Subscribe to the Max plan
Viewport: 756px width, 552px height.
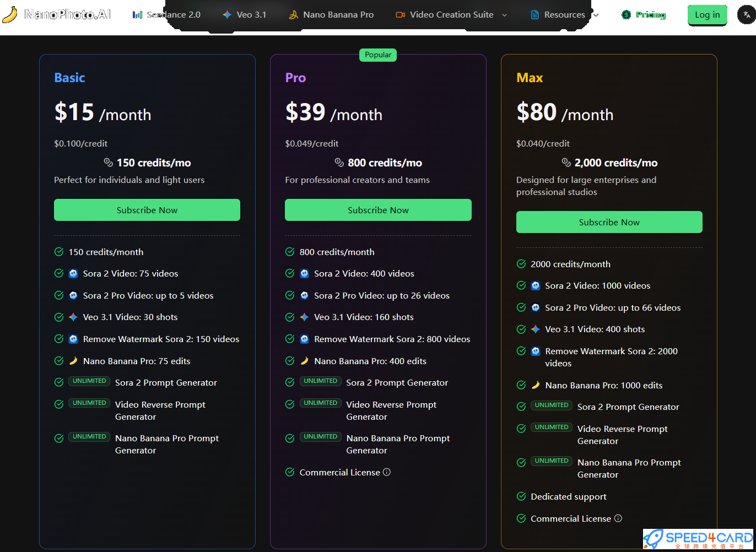(x=609, y=222)
